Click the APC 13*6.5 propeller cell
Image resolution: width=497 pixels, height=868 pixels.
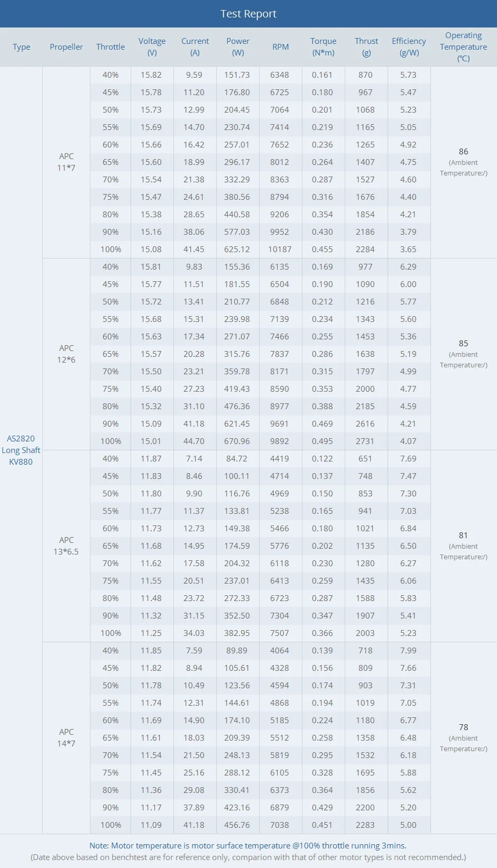tap(66, 546)
